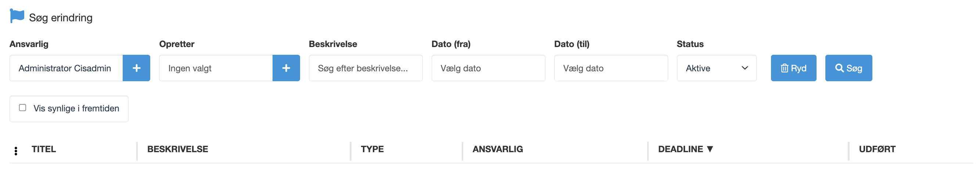Open the Status dropdown showing Aktive

click(x=716, y=68)
